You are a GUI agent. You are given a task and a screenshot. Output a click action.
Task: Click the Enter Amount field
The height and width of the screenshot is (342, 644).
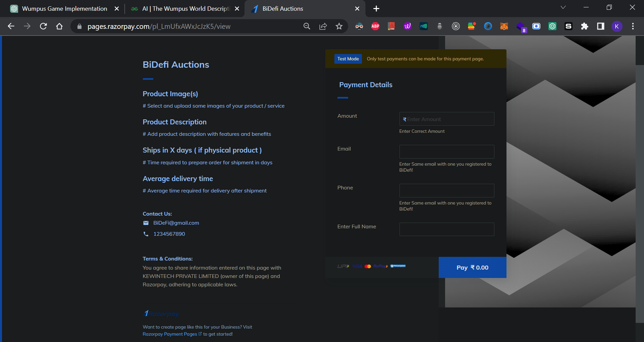pyautogui.click(x=447, y=119)
